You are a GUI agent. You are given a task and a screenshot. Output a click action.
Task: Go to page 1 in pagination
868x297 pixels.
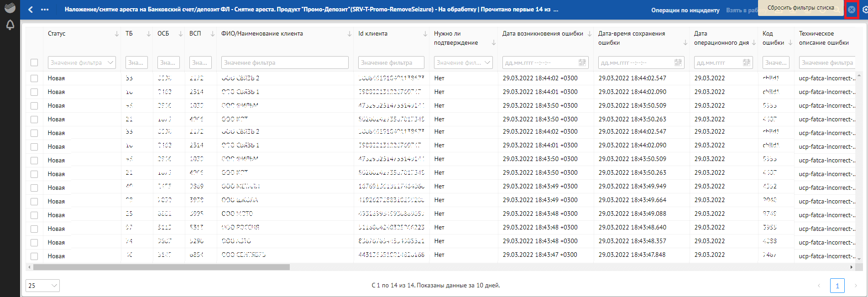(837, 286)
